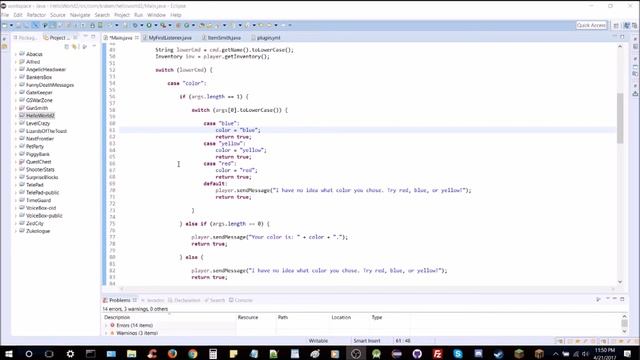The width and height of the screenshot is (640, 360).
Task: Open the Console view tab
Action: (241, 300)
